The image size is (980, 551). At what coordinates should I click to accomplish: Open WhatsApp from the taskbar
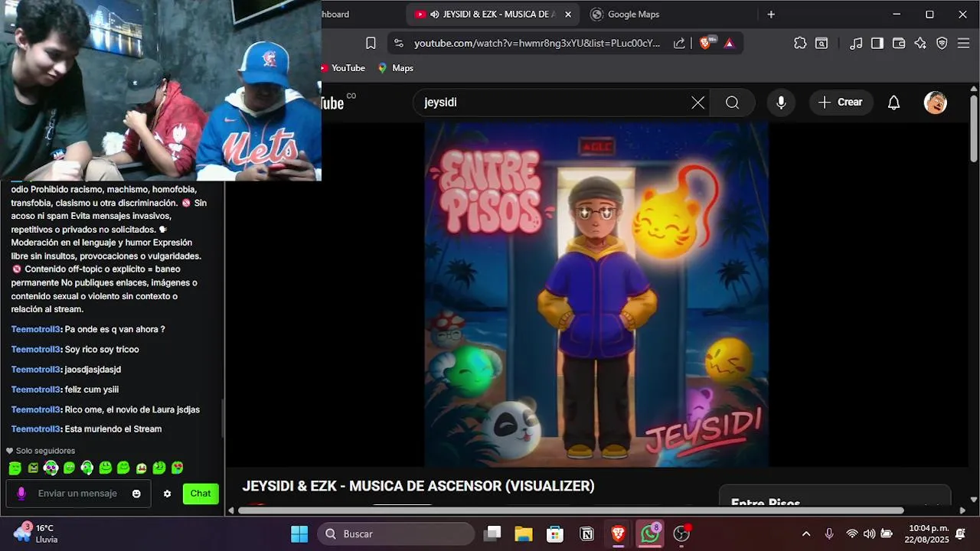[650, 534]
